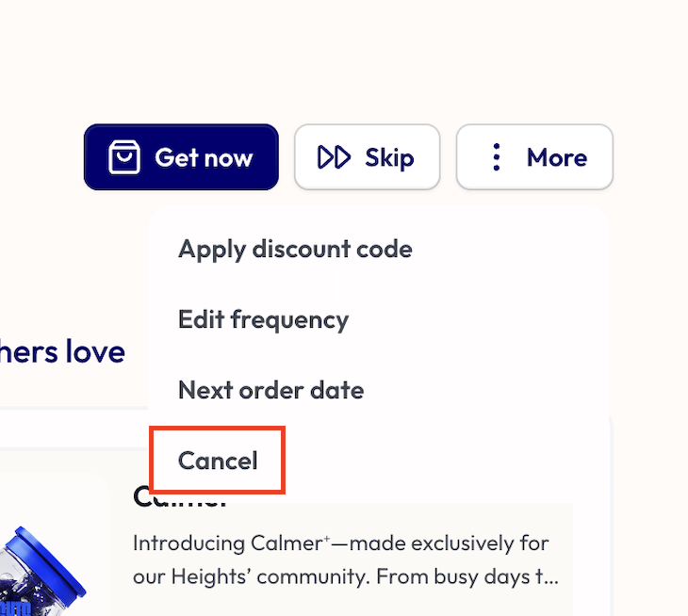Toggle the More options dropdown
688x616 pixels.
click(534, 157)
